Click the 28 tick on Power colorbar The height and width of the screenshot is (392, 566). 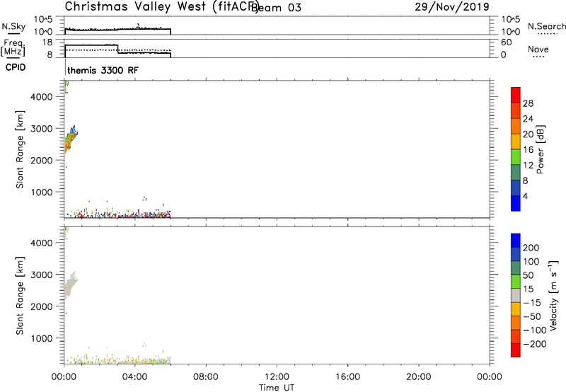528,103
